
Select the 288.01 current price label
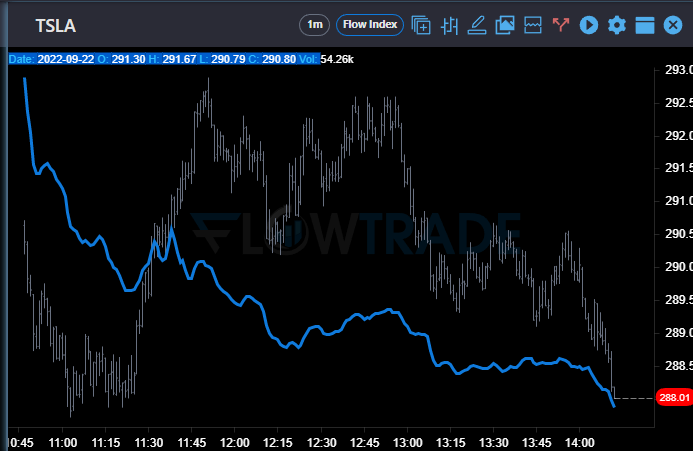674,397
